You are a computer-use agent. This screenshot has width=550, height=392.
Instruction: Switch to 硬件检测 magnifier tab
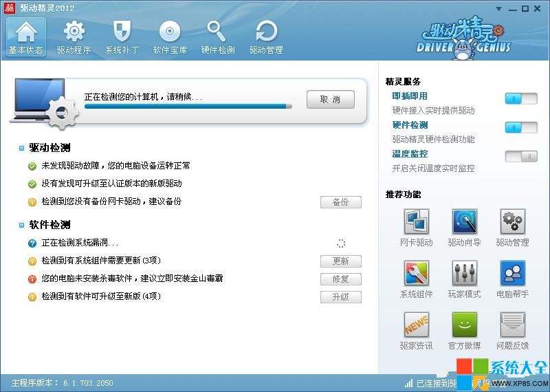point(218,37)
